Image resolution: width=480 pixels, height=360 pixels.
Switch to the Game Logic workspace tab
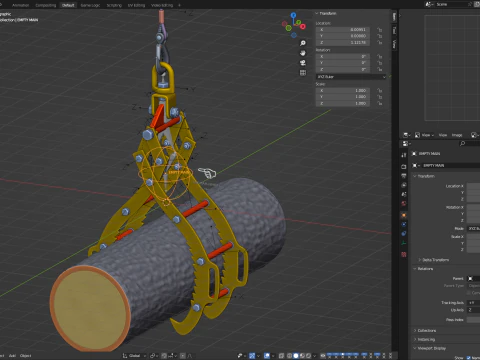[x=90, y=5]
